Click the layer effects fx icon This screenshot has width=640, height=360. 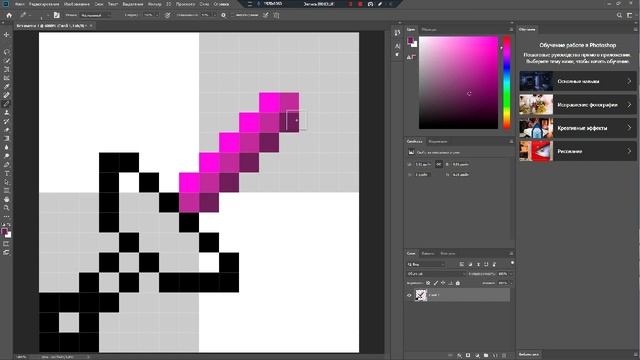(x=459, y=356)
